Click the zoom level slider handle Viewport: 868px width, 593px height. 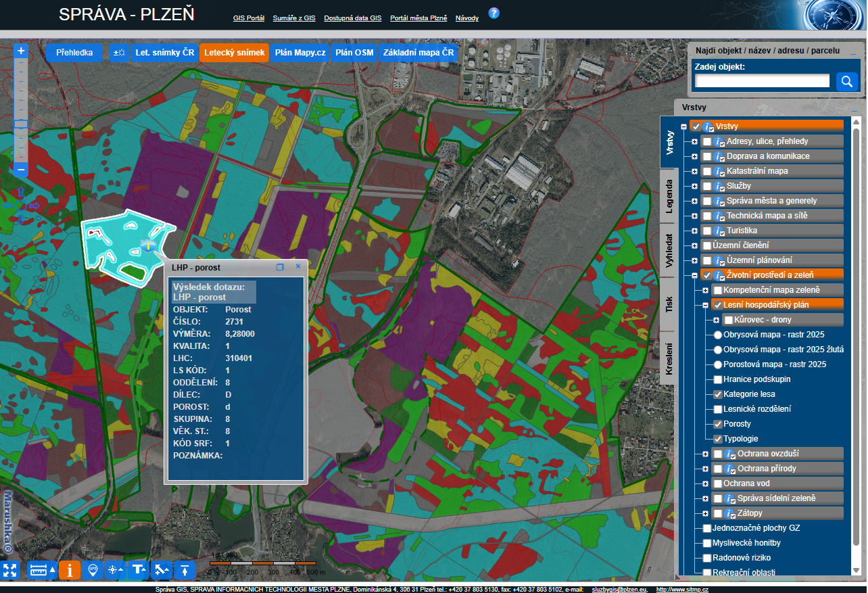pos(21,124)
